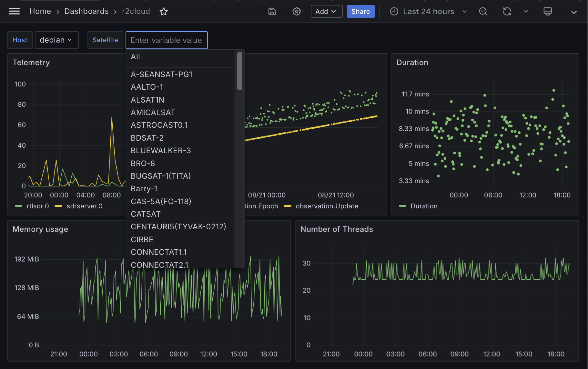Open refresh interval dropdown arrow
Screen dimensions: 588x369
click(526, 12)
